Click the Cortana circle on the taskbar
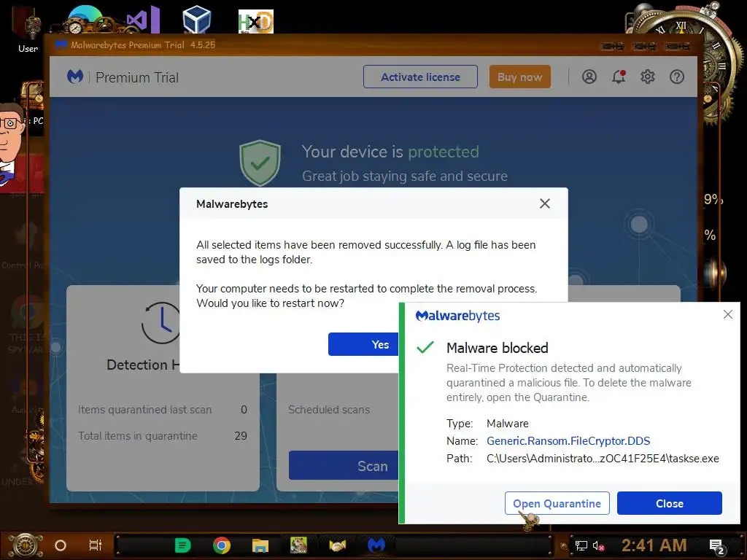Image resolution: width=747 pixels, height=560 pixels. 61,545
